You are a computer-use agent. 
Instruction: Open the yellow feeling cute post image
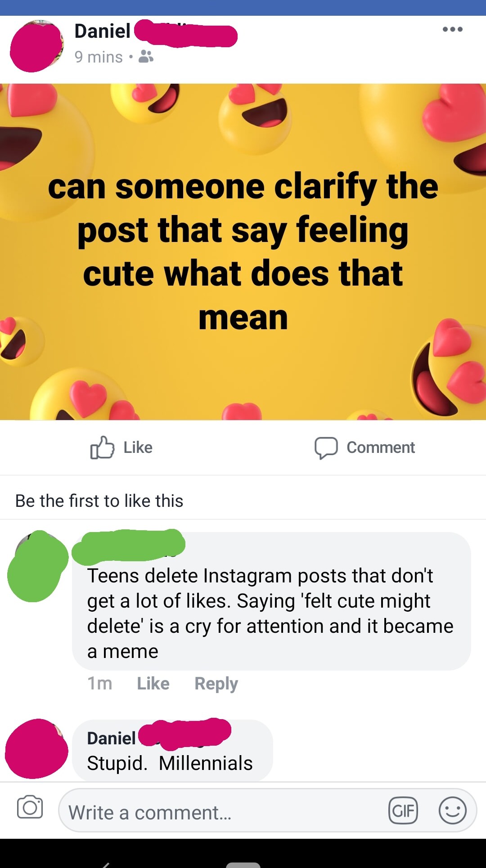tap(243, 252)
